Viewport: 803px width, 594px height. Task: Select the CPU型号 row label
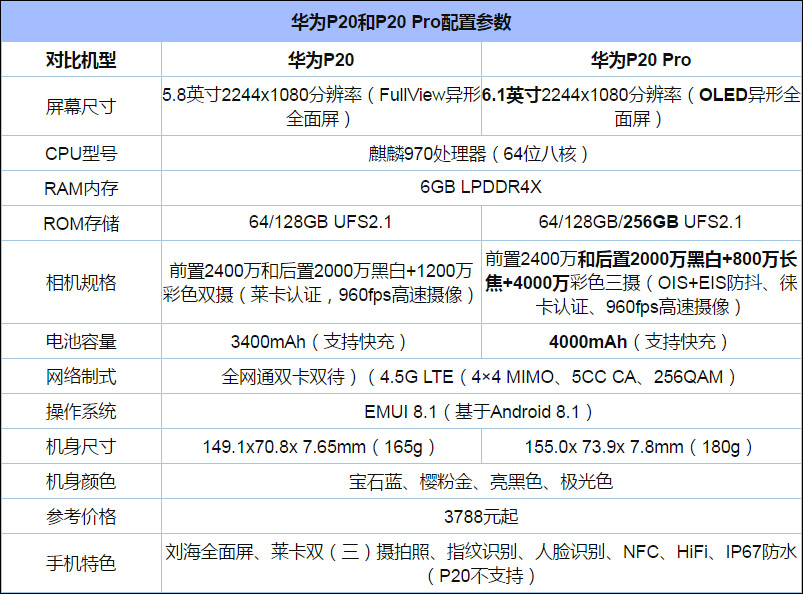pos(81,153)
